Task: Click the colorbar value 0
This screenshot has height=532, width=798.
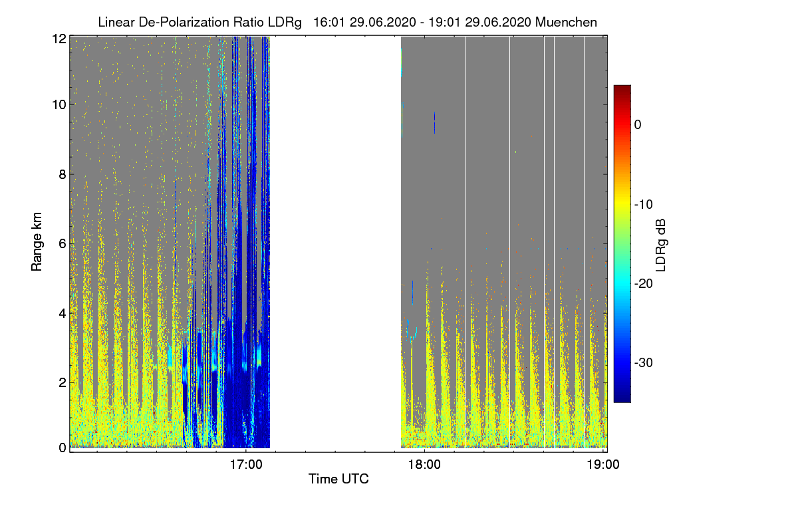Action: [638, 124]
